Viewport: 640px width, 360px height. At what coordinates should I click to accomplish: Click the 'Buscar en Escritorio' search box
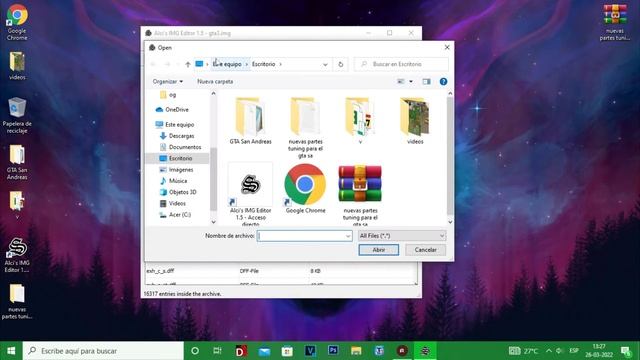[x=401, y=64]
